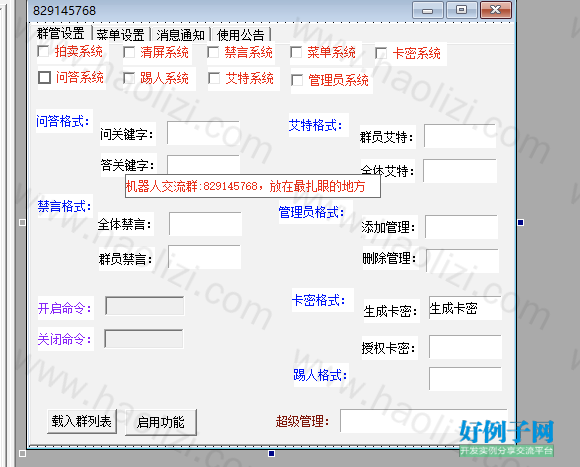Viewport: 580px width, 467px height.
Task: Open the 使用公告 tab
Action: point(241,35)
